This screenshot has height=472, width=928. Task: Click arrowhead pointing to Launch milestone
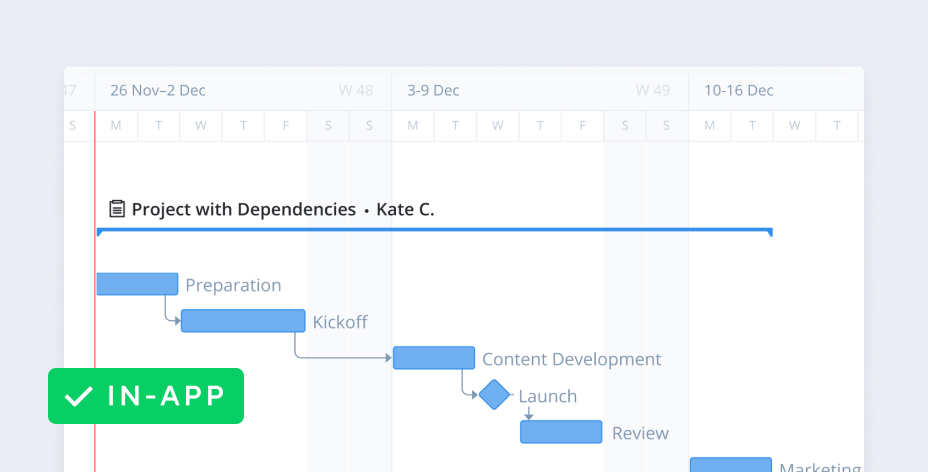(x=474, y=395)
